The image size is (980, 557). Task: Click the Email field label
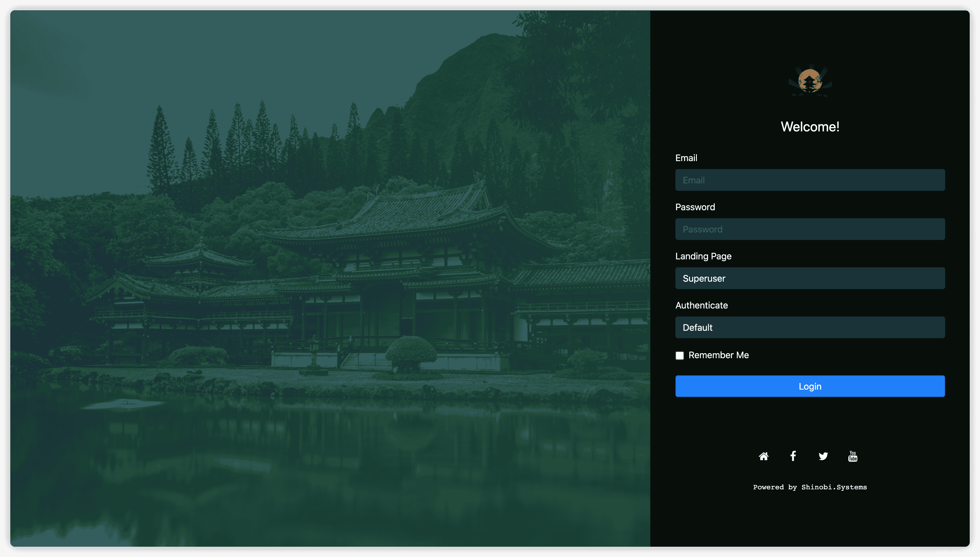[686, 158]
